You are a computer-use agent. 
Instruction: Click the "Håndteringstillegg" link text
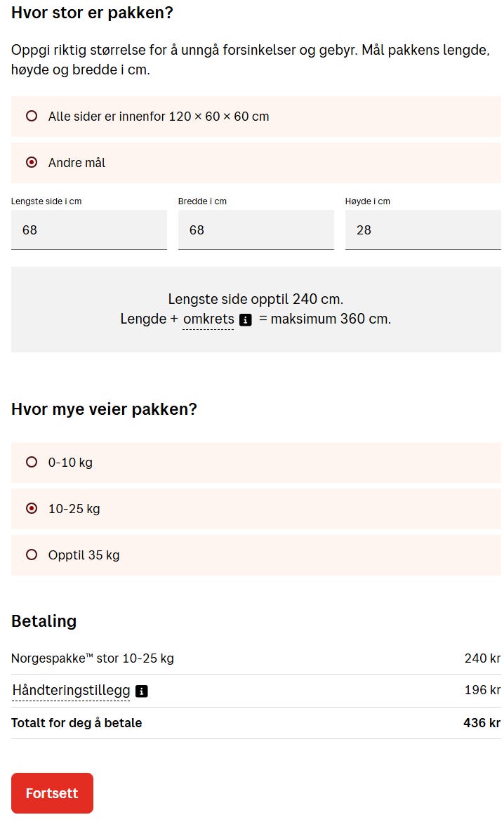point(71,691)
